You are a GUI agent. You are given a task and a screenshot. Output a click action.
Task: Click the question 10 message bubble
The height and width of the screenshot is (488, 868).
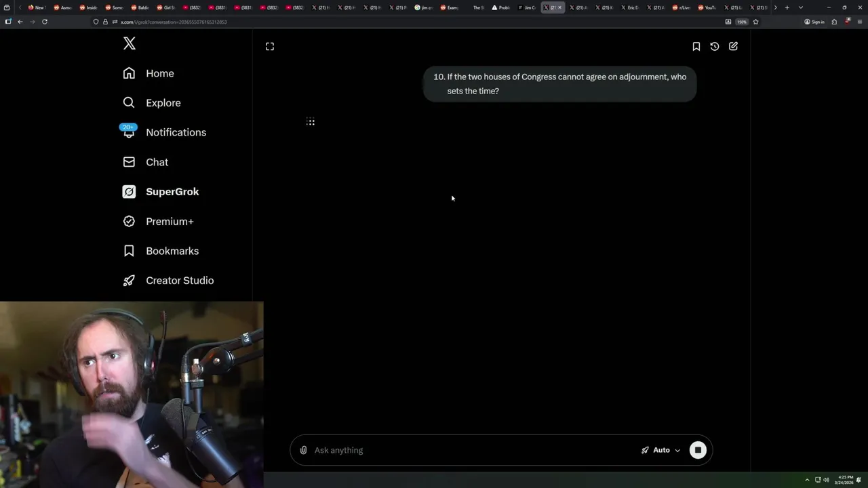(x=559, y=84)
